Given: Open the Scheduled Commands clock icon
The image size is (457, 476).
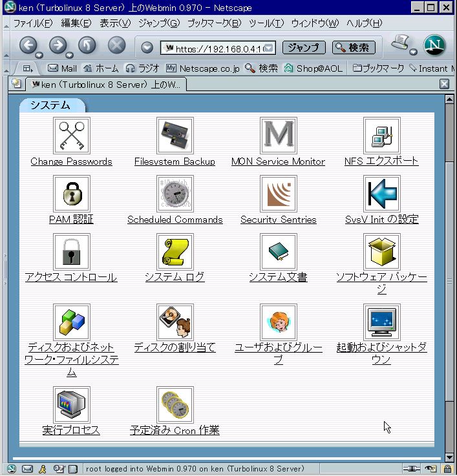Looking at the screenshot, I should (175, 193).
